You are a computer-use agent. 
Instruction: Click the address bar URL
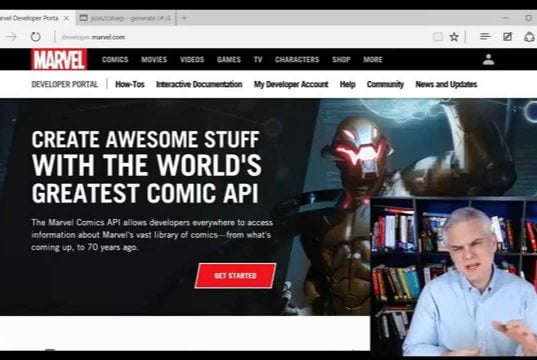tap(93, 37)
